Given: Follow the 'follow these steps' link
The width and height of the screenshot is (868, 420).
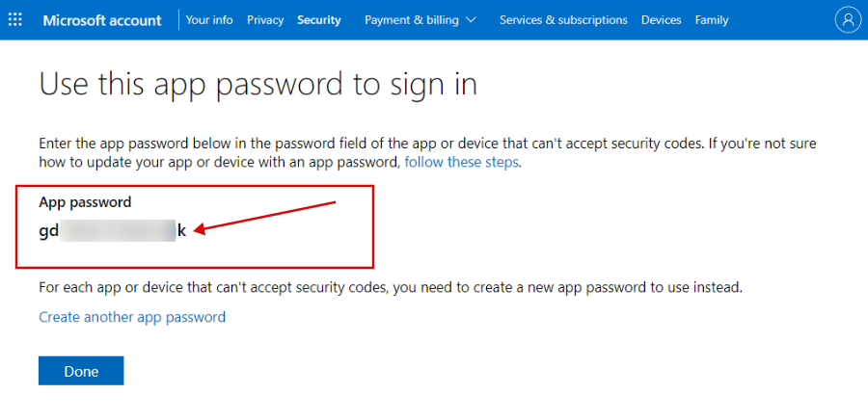Looking at the screenshot, I should (x=462, y=163).
